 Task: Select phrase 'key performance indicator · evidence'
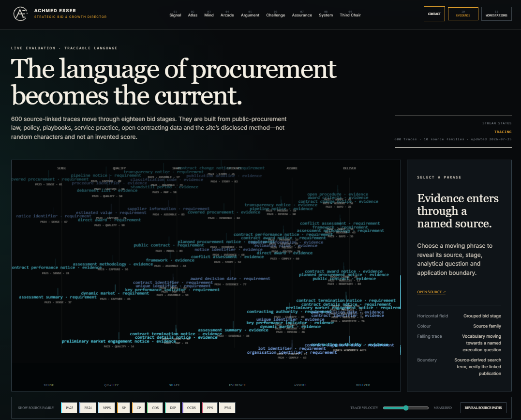tap(290, 323)
